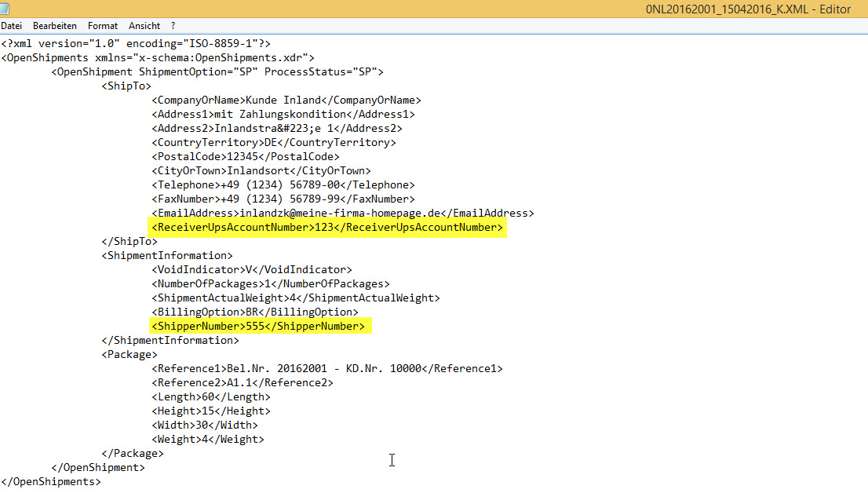Place cursor in highlighted ReceiverUpsAccountNumber line
This screenshot has width=868, height=493.
click(327, 228)
